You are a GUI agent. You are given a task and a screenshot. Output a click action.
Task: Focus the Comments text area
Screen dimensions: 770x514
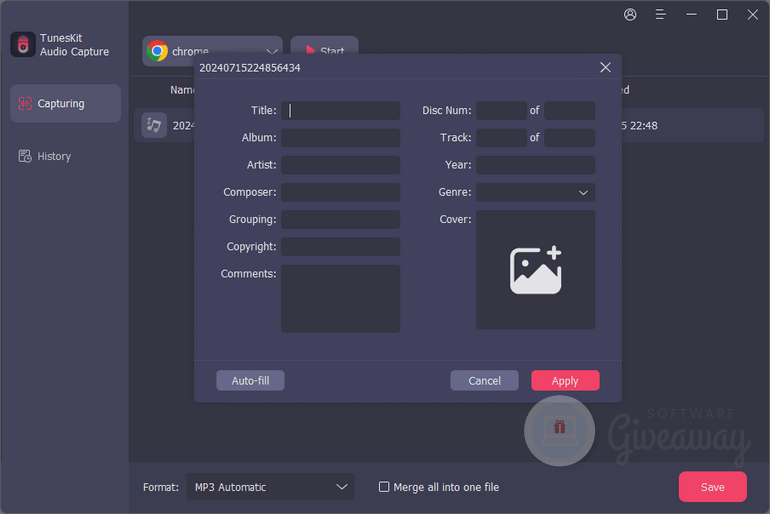coord(340,298)
